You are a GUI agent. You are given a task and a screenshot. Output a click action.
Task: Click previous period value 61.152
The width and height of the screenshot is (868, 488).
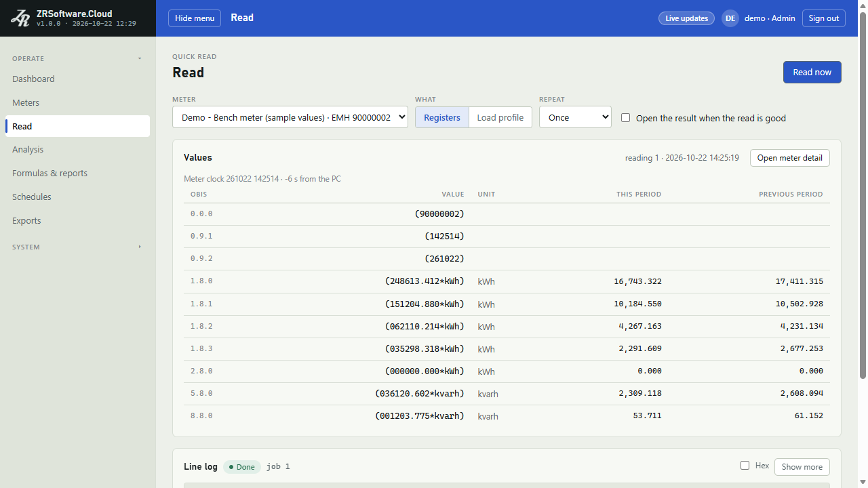809,415
